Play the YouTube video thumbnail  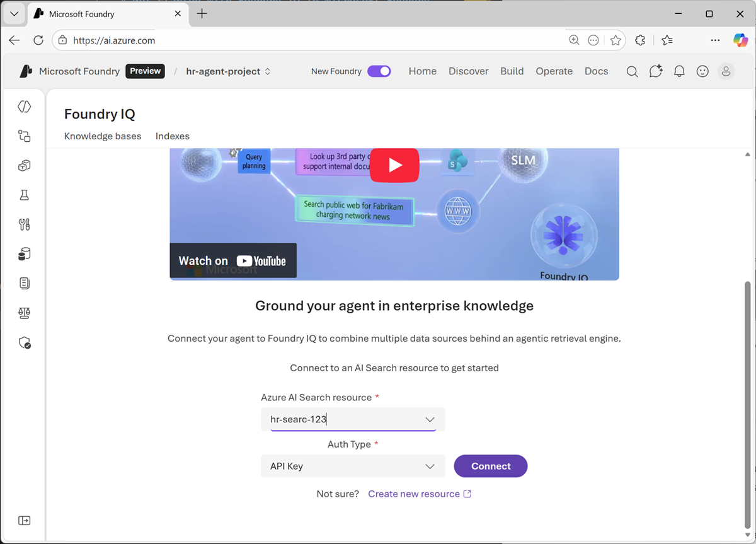[395, 165]
